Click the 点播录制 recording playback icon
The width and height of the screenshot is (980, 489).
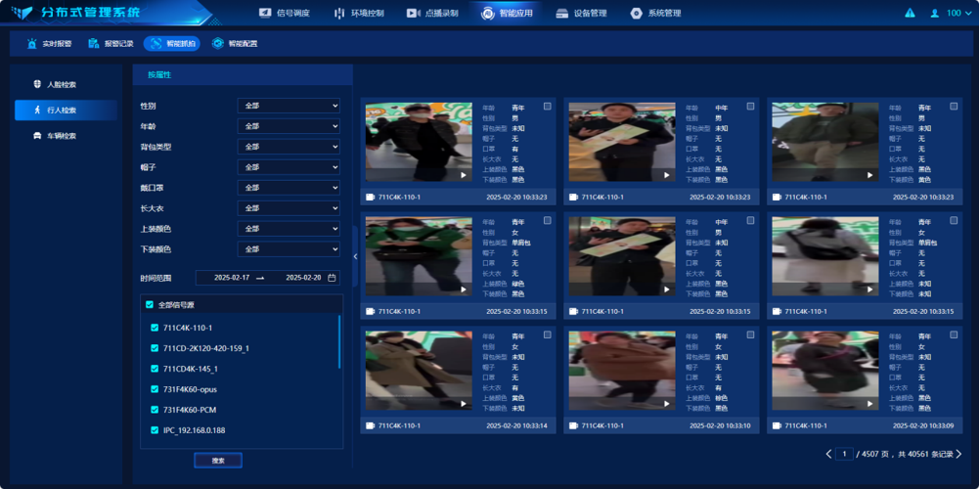[412, 14]
